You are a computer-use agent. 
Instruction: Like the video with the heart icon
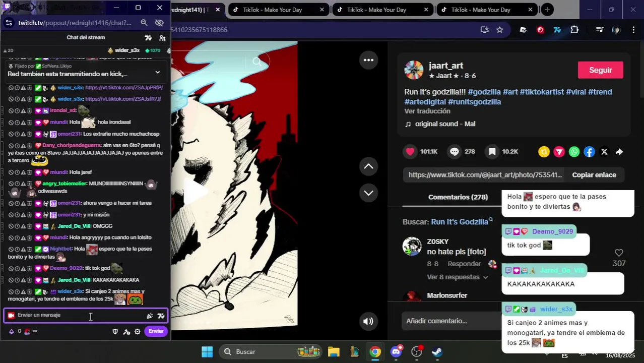(410, 151)
